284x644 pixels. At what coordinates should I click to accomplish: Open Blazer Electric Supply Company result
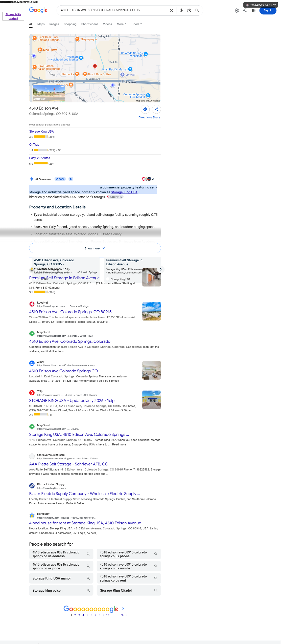(x=85, y=493)
